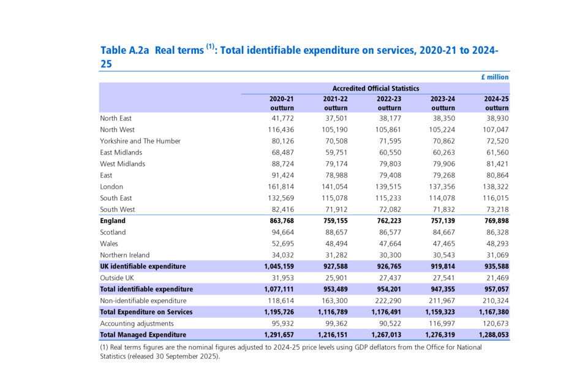588x392 pixels.
Task: Select the Outside UK row label
Action: coord(117,278)
